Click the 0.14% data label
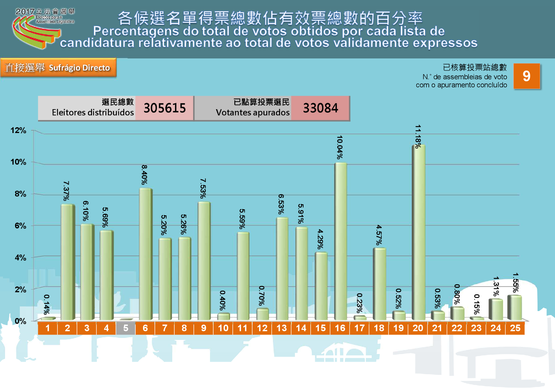Image resolution: width=555 pixels, height=392 pixels. click(47, 305)
